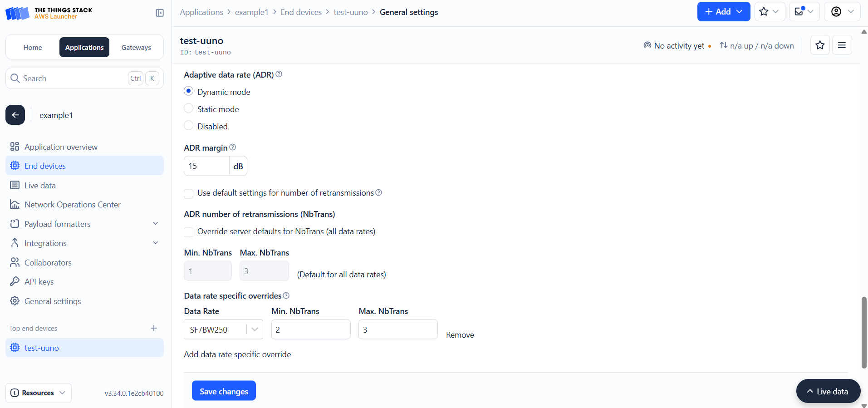Open the hamburger menu for test-uuno
Screen dimensions: 868x408
(x=842, y=45)
